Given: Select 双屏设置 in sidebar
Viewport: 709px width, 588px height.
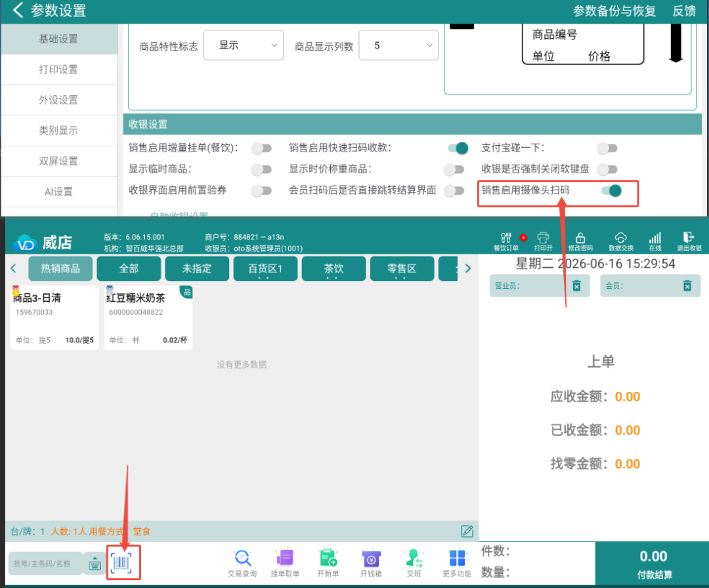Looking at the screenshot, I should pyautogui.click(x=59, y=161).
